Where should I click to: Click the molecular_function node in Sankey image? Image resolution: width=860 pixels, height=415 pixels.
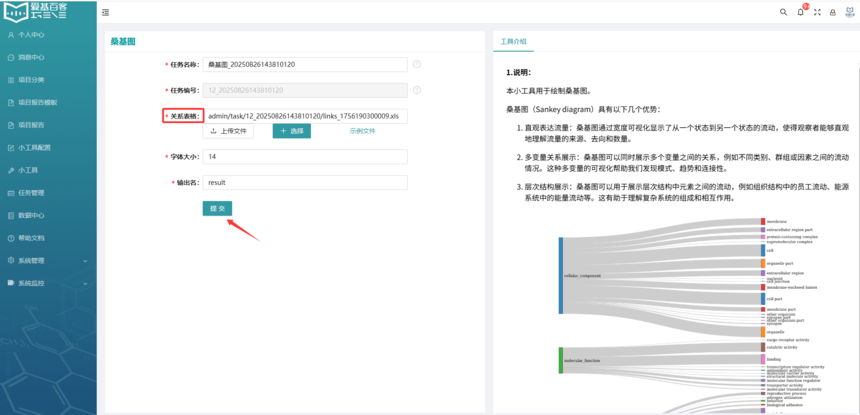coord(561,360)
